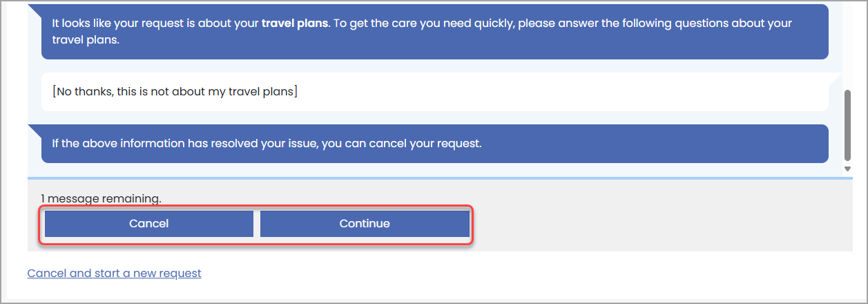Click the "1 message remaining." counter text
The width and height of the screenshot is (868, 304).
pyautogui.click(x=101, y=199)
